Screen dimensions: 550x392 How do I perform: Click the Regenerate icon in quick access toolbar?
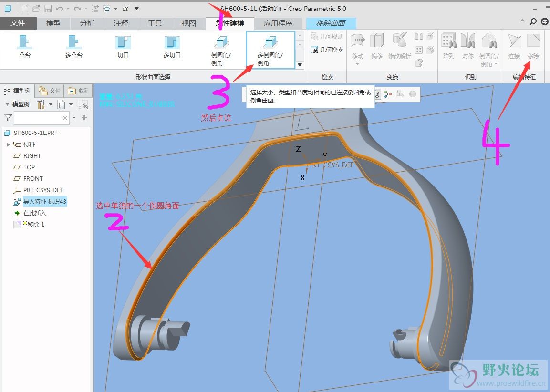(95, 9)
